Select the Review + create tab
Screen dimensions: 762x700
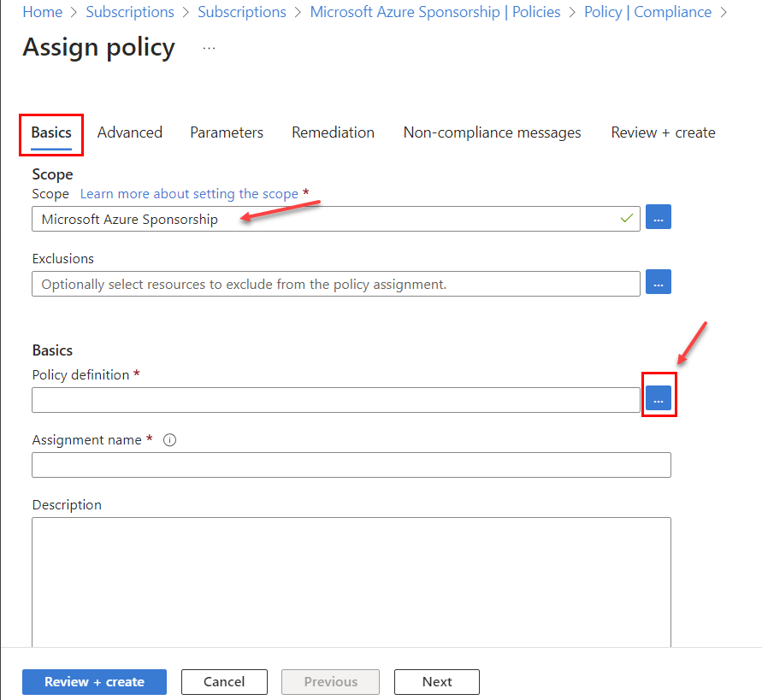click(x=663, y=132)
